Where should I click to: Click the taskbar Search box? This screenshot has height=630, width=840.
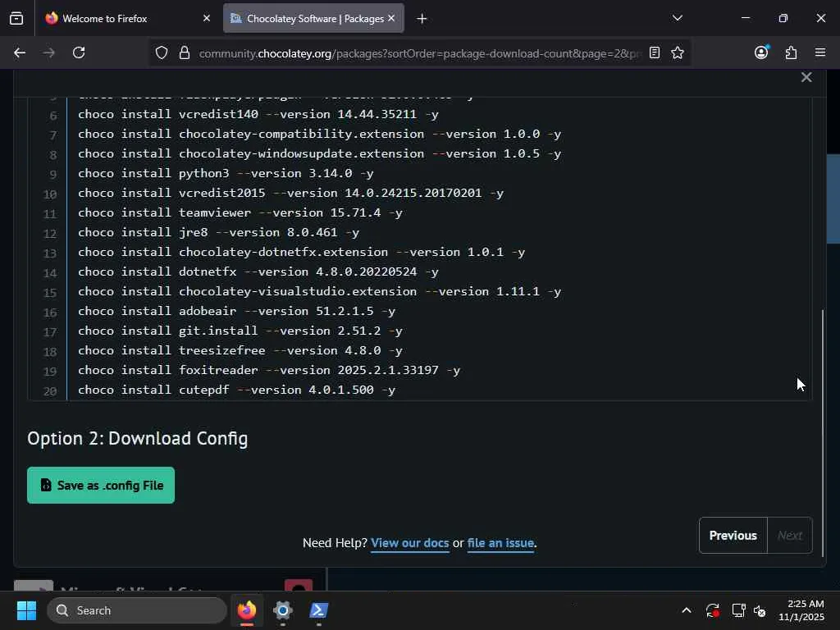click(x=137, y=610)
